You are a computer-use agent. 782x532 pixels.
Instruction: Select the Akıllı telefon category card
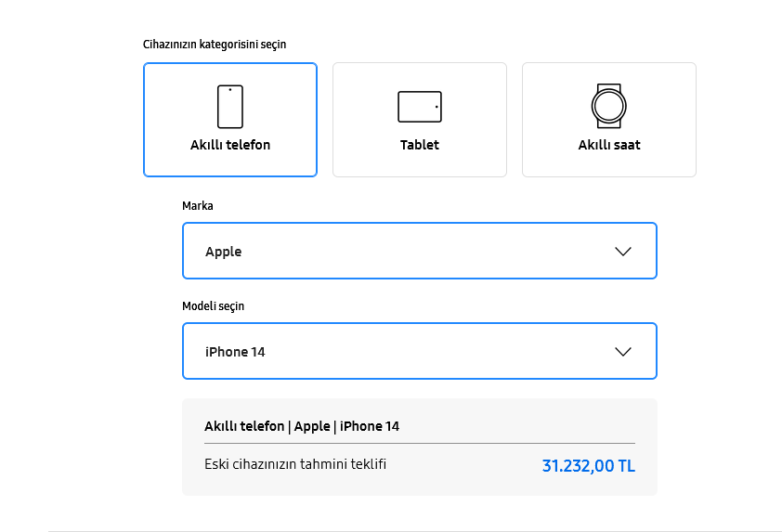230,120
